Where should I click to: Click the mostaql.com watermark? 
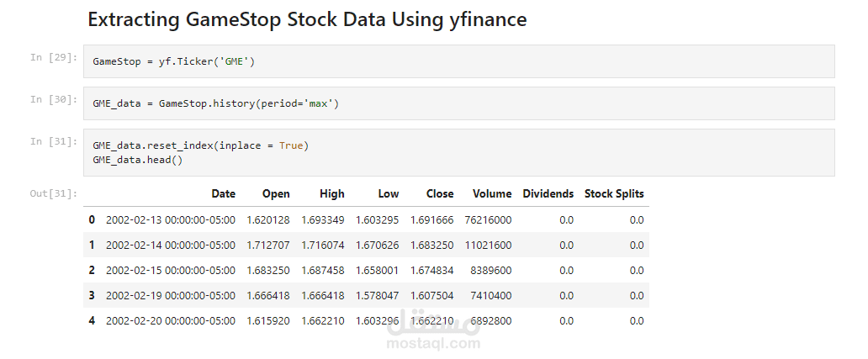[433, 334]
